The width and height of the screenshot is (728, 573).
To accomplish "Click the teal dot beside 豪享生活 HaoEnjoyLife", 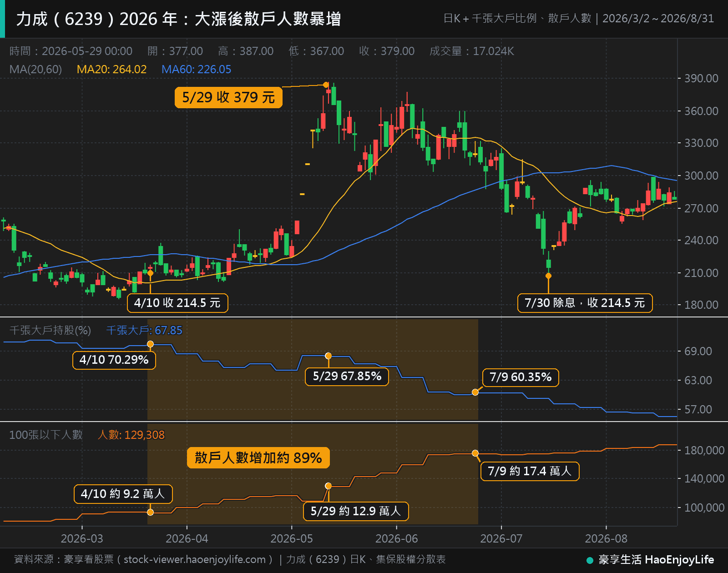I will pos(590,560).
